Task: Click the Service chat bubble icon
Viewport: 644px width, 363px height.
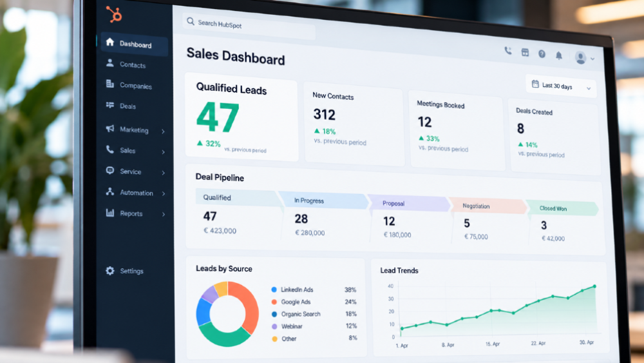Action: click(109, 170)
